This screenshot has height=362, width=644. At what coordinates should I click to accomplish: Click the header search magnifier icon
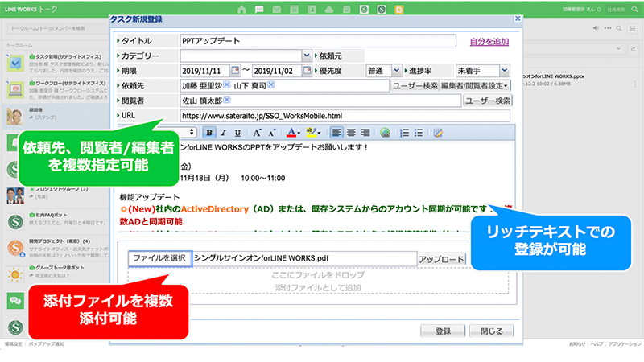[x=634, y=9]
